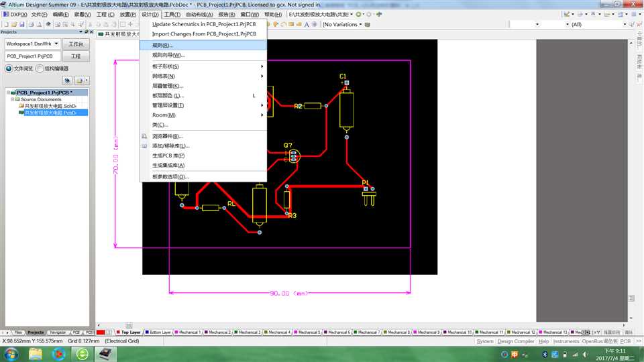Expand Room(M) submenu
The width and height of the screenshot is (644, 362).
click(203, 115)
